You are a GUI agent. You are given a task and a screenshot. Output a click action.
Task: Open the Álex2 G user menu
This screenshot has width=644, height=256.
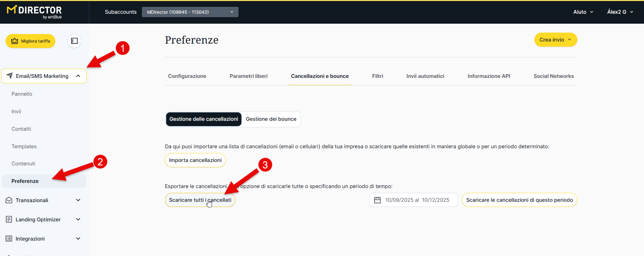(620, 12)
